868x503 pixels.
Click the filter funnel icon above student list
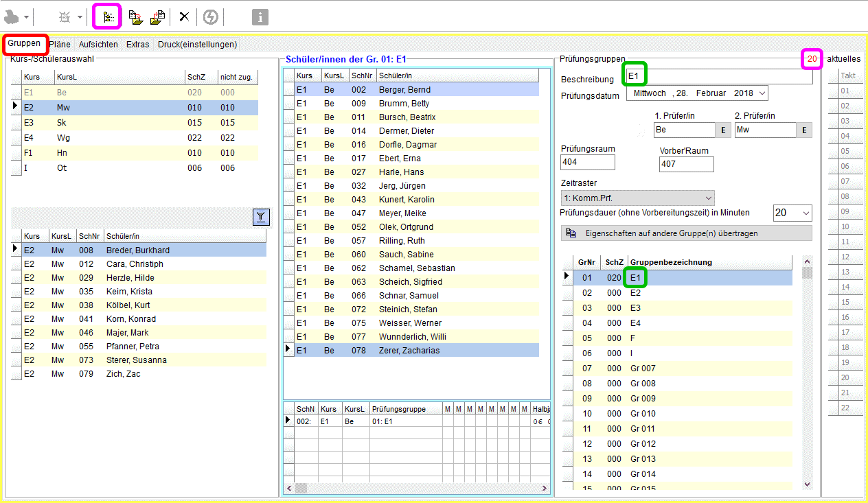click(x=261, y=218)
